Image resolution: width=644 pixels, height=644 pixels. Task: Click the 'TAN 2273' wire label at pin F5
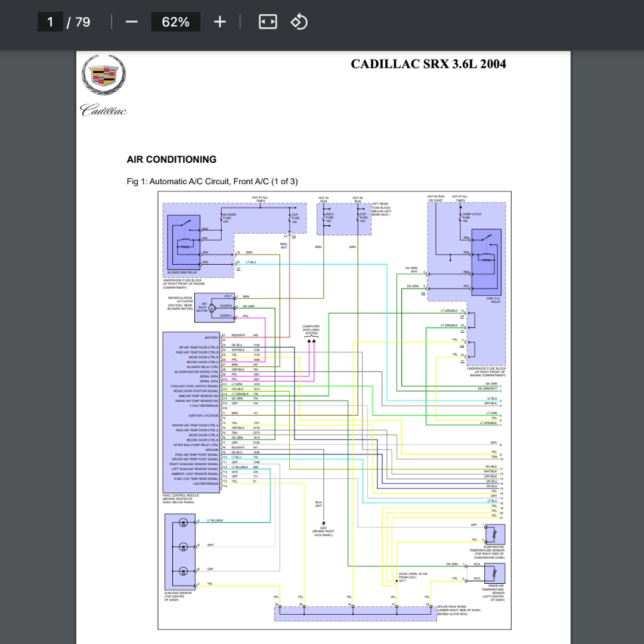[245, 432]
